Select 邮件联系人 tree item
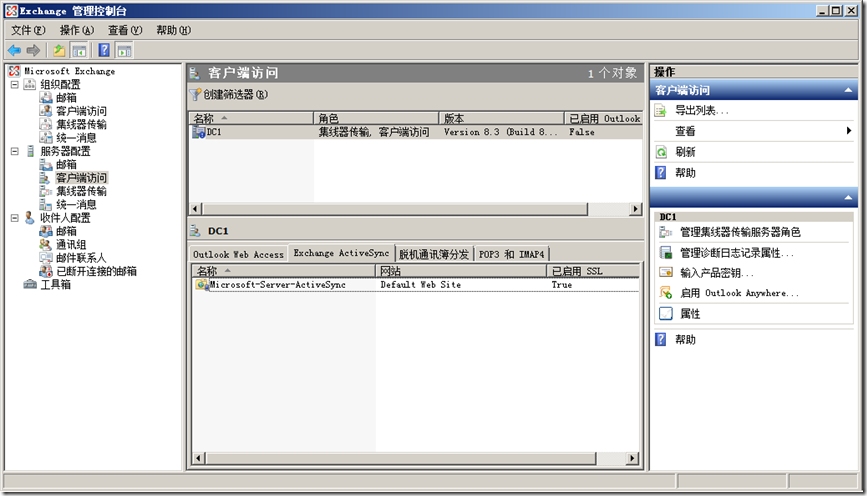 click(81, 258)
